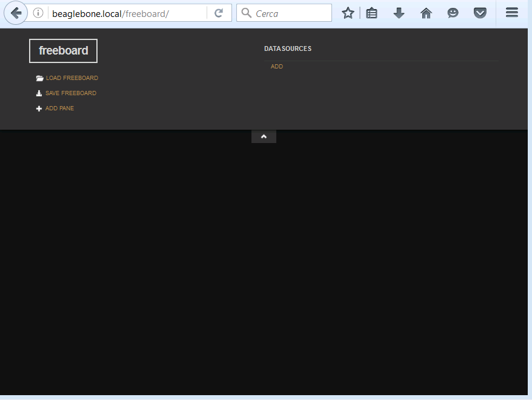The height and width of the screenshot is (400, 532).
Task: Toggle the reading list panel
Action: (371, 12)
